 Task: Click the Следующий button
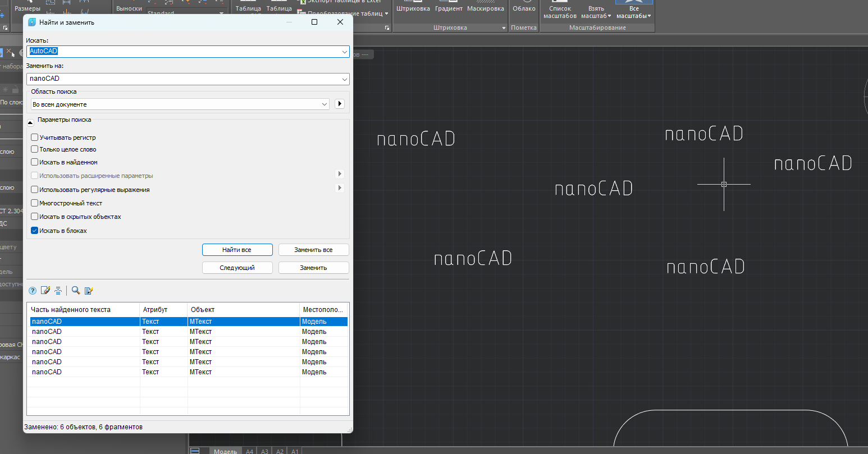pos(237,268)
